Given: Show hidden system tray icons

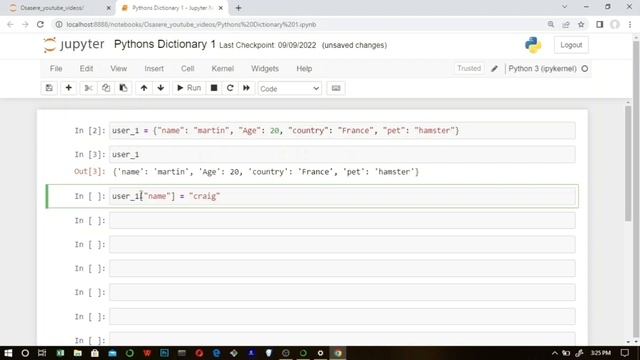Looking at the screenshot, I should (x=554, y=353).
